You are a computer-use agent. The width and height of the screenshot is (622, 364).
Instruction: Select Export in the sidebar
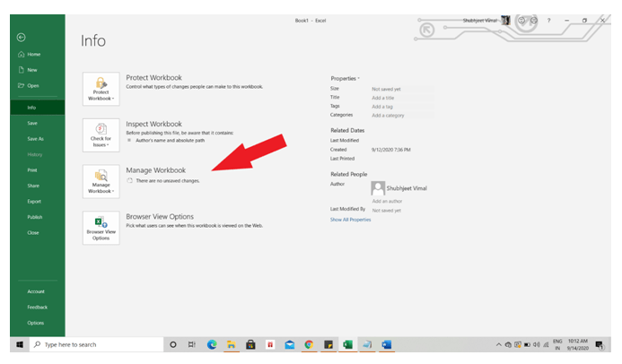[34, 201]
